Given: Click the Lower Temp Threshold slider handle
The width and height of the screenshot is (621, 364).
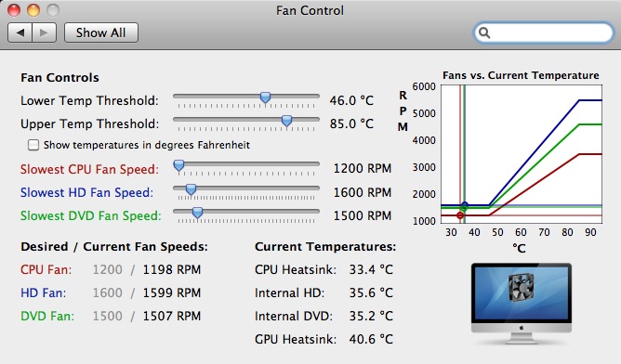Looking at the screenshot, I should 265,97.
